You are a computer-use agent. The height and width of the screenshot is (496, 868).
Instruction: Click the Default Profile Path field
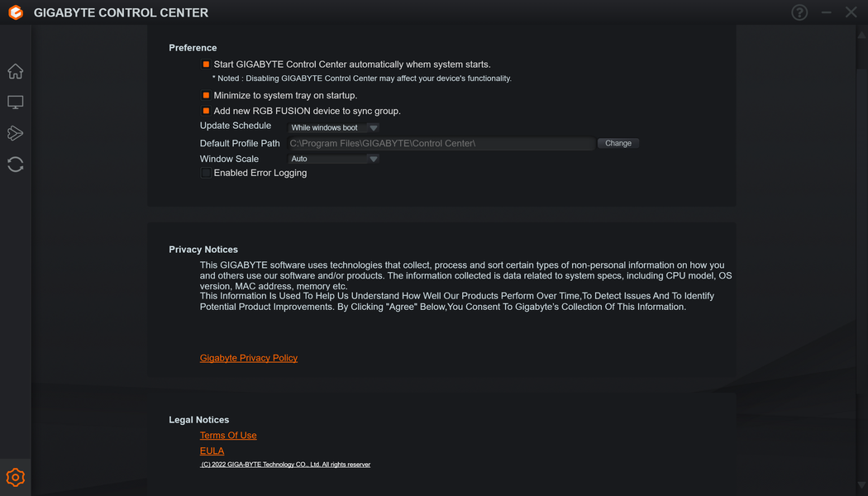point(441,144)
